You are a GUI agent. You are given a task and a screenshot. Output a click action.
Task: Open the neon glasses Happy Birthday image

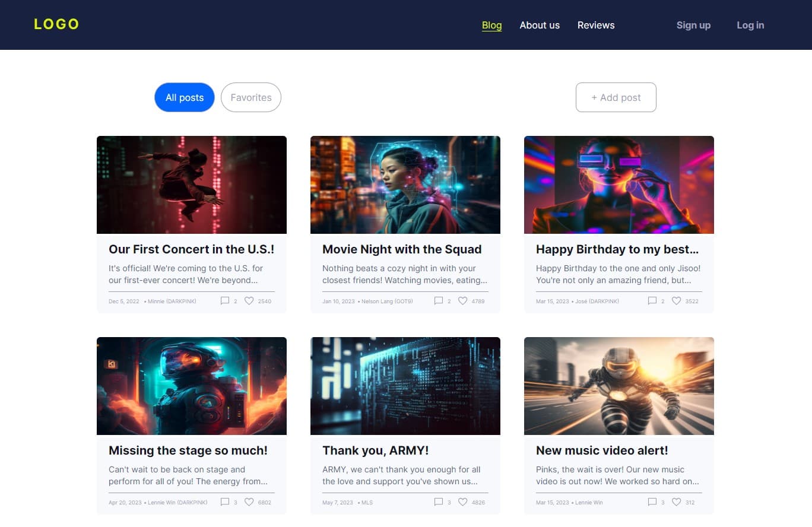click(x=619, y=185)
